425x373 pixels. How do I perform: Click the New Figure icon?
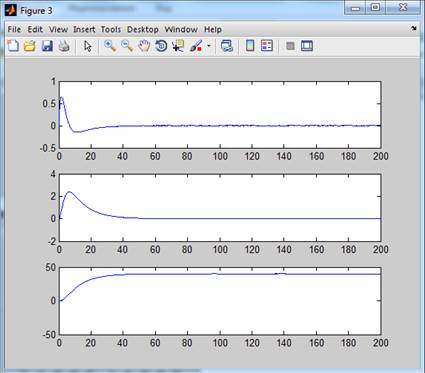[13, 46]
